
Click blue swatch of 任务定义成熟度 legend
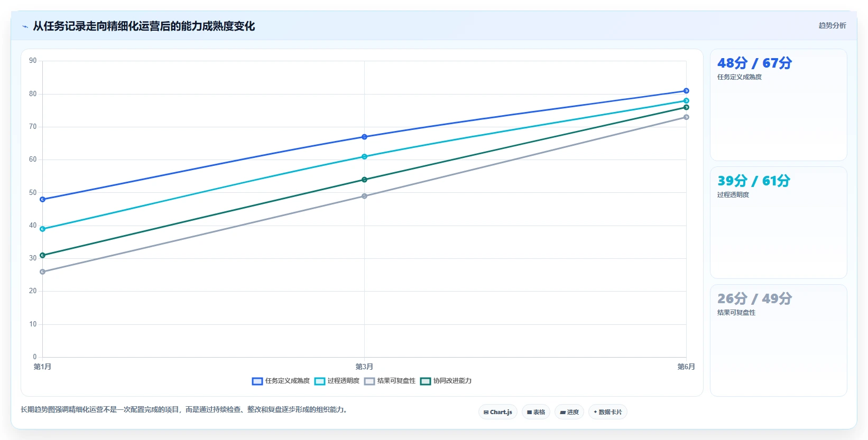click(x=257, y=381)
